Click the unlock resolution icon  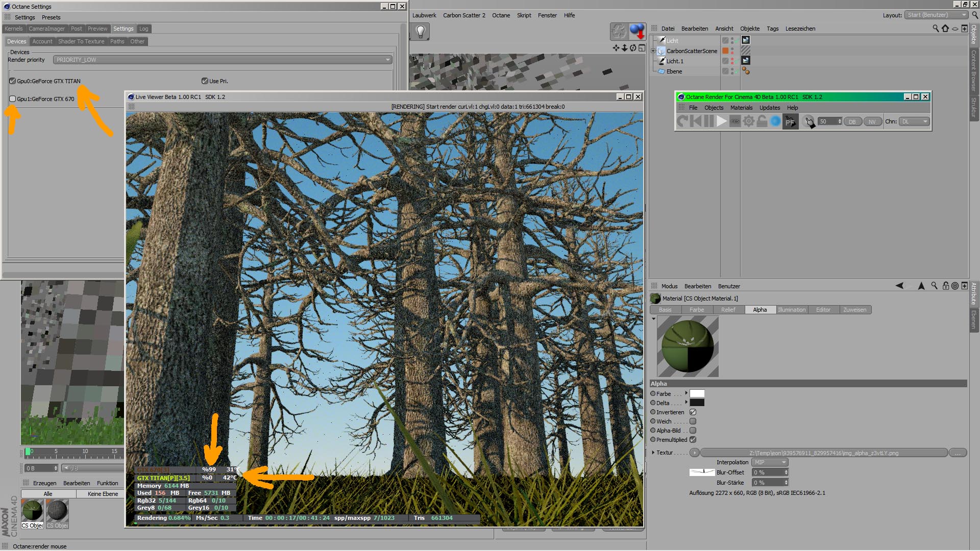tap(762, 121)
